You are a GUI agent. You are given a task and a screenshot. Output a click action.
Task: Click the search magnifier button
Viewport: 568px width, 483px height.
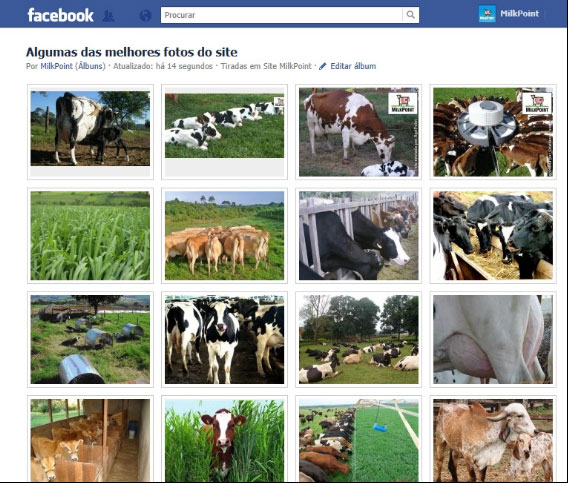410,15
